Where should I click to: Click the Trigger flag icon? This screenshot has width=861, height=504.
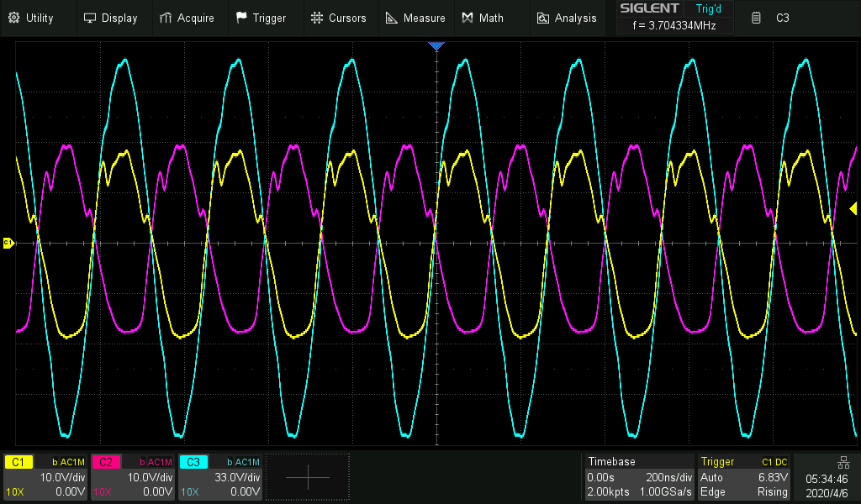point(241,18)
